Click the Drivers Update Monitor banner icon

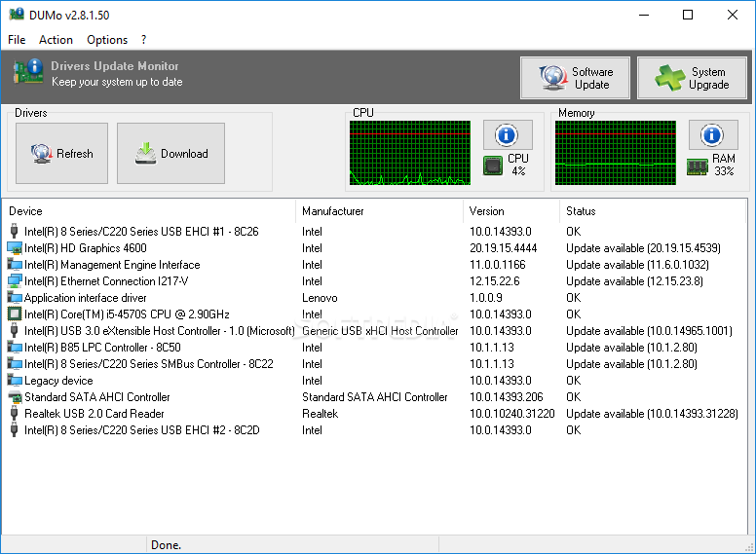28,72
